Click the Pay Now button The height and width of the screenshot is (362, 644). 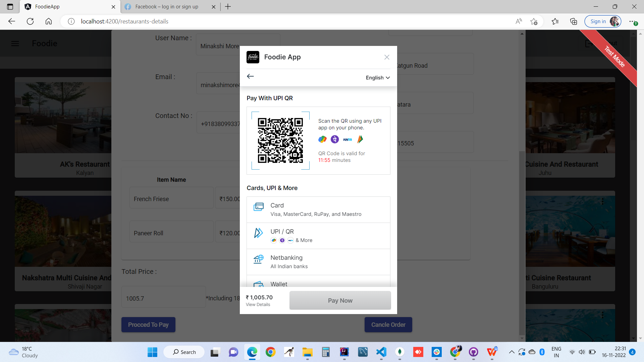point(340,300)
